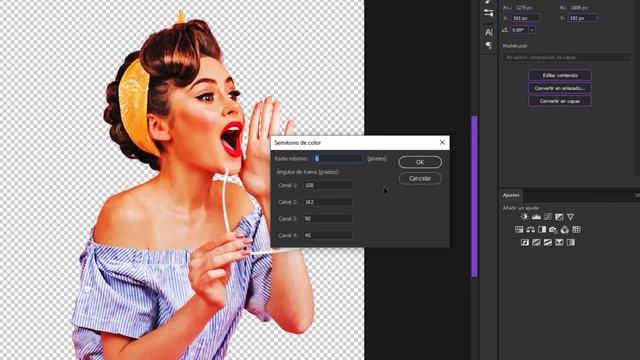Image resolution: width=640 pixels, height=360 pixels.
Task: Add a Curves adjustment layer
Action: point(548,217)
